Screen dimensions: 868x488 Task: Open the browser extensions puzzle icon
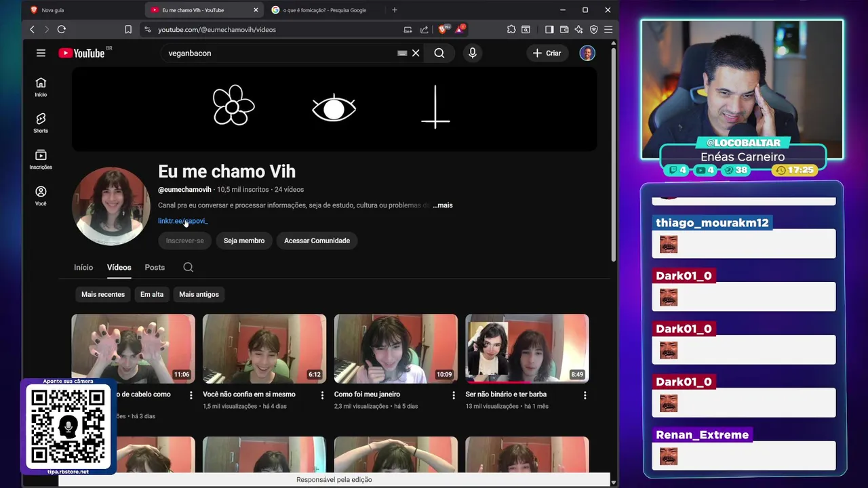(x=511, y=29)
